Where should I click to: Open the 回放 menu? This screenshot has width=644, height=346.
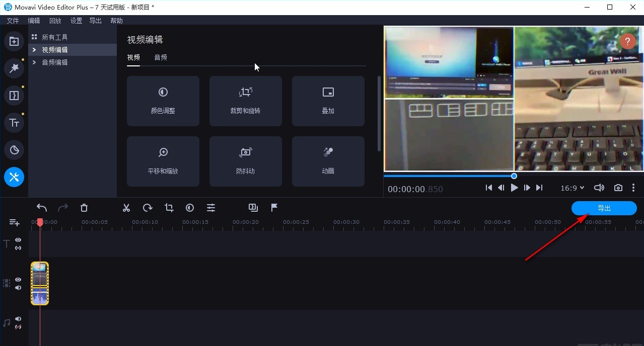[x=55, y=21]
